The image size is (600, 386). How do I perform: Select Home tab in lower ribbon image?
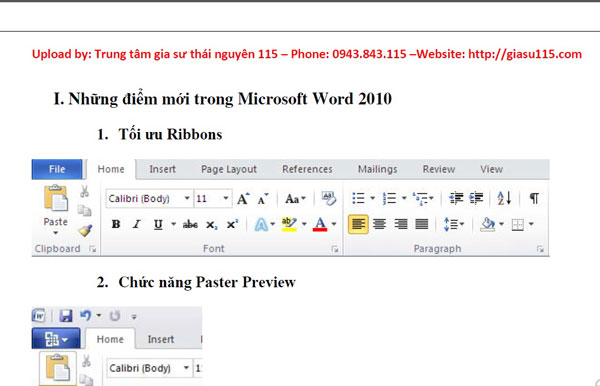click(x=110, y=339)
